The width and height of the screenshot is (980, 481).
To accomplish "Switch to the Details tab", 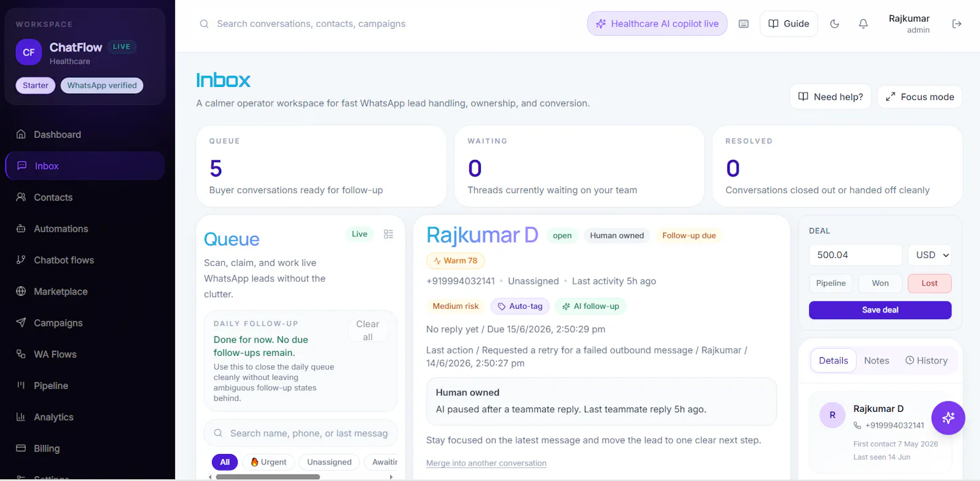I will 833,361.
